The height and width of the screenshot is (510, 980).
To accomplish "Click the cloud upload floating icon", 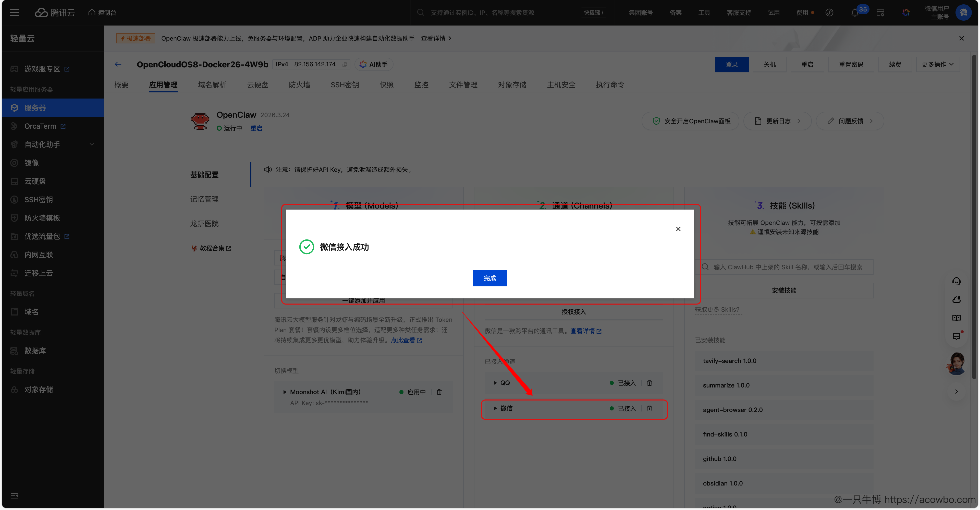I will click(956, 299).
